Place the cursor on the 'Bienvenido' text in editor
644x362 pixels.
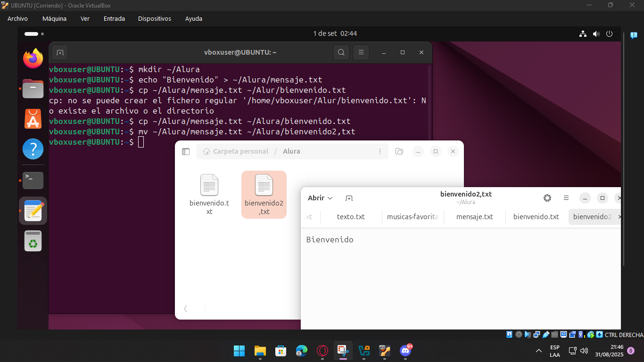[330, 239]
